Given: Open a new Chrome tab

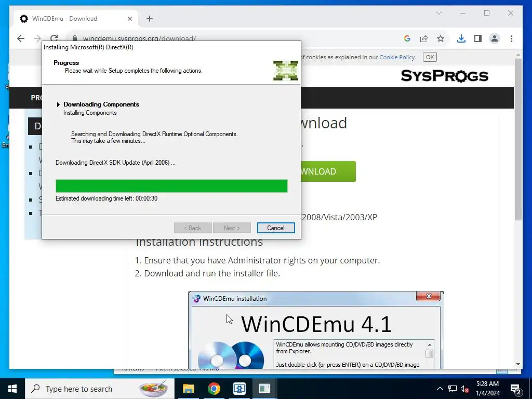Looking at the screenshot, I should 150,19.
